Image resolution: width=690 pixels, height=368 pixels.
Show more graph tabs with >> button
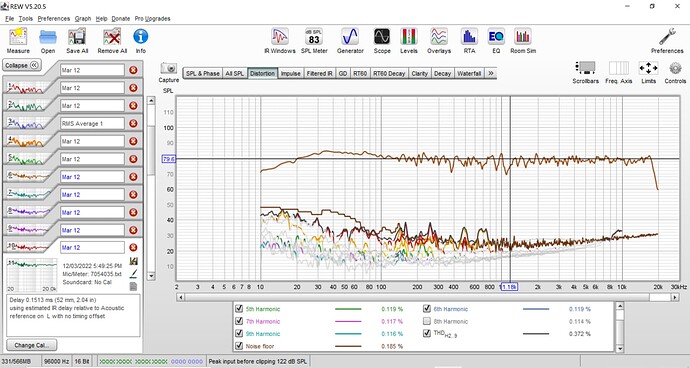click(491, 74)
